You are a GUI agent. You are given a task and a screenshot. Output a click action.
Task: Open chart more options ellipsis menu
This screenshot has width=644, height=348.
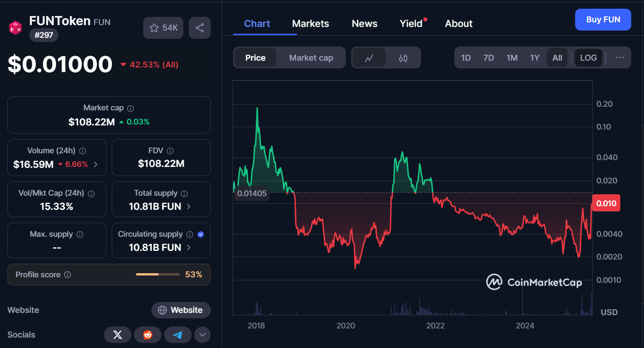tap(619, 58)
